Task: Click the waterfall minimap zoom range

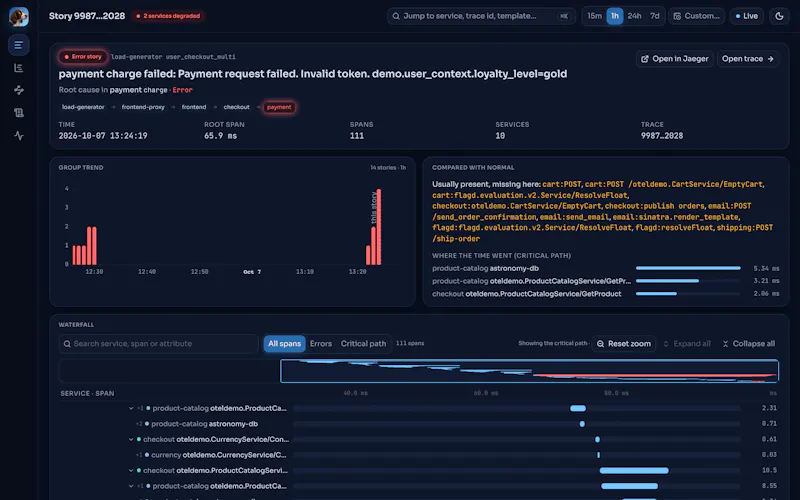Action: (x=530, y=371)
